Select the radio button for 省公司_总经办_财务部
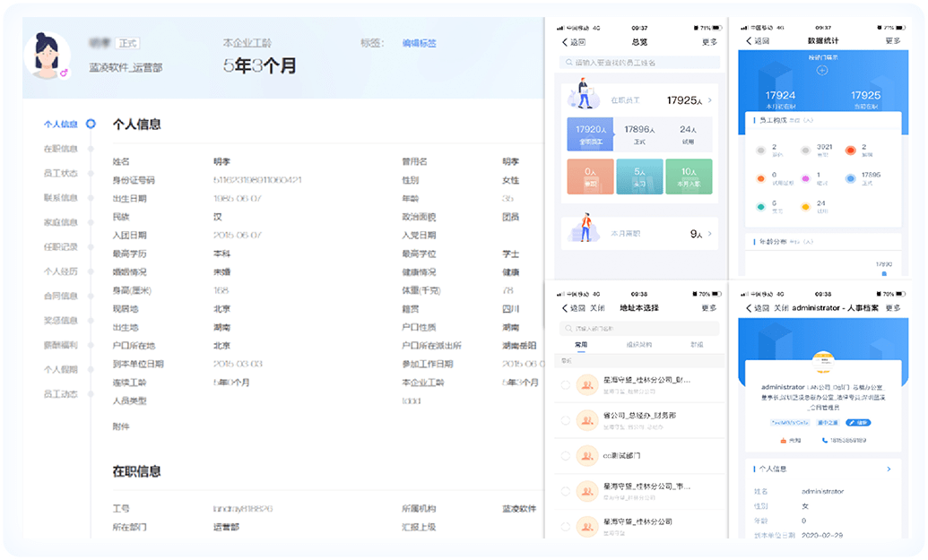This screenshot has height=560, width=928. (565, 419)
